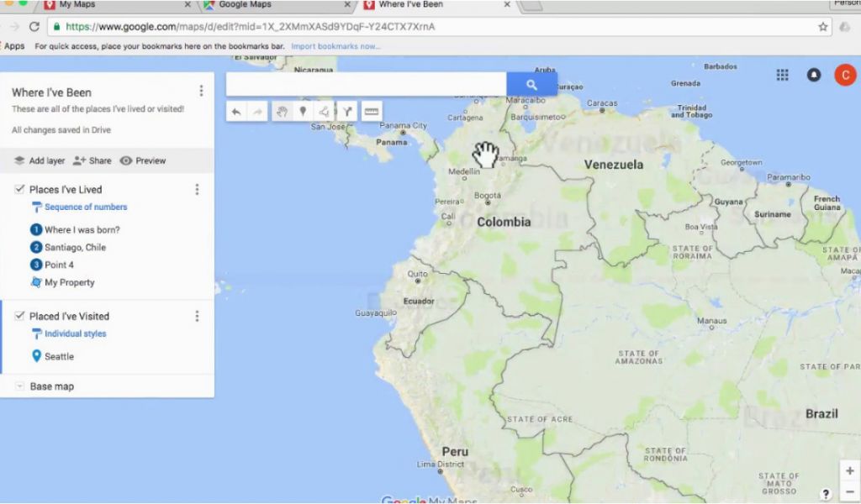Click the Placed I've Visited layer title
Screen dimensions: 861x504
point(69,317)
